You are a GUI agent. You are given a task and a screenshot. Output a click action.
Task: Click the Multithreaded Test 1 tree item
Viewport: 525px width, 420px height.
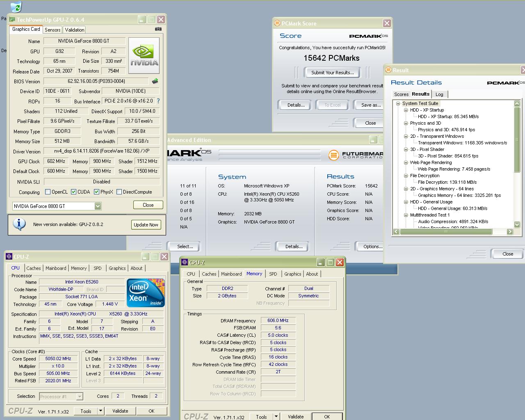[430, 215]
